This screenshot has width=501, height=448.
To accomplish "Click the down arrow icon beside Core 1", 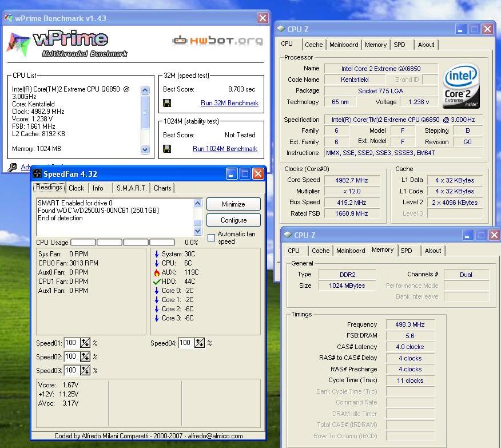I will (157, 300).
